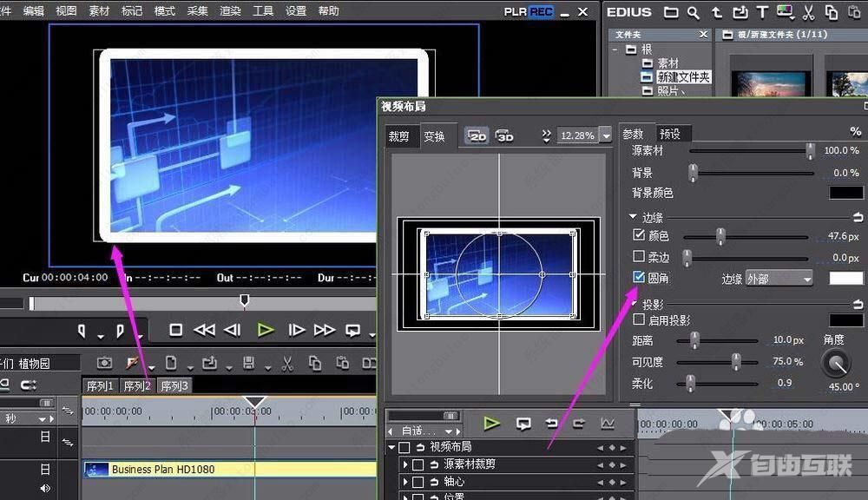
Task: Set the In point marker
Action: click(82, 331)
